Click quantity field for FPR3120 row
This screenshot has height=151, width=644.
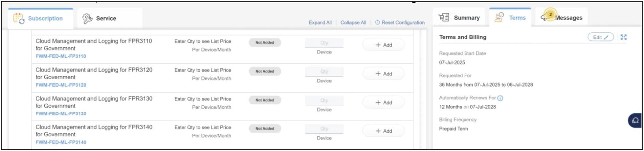tap(324, 72)
